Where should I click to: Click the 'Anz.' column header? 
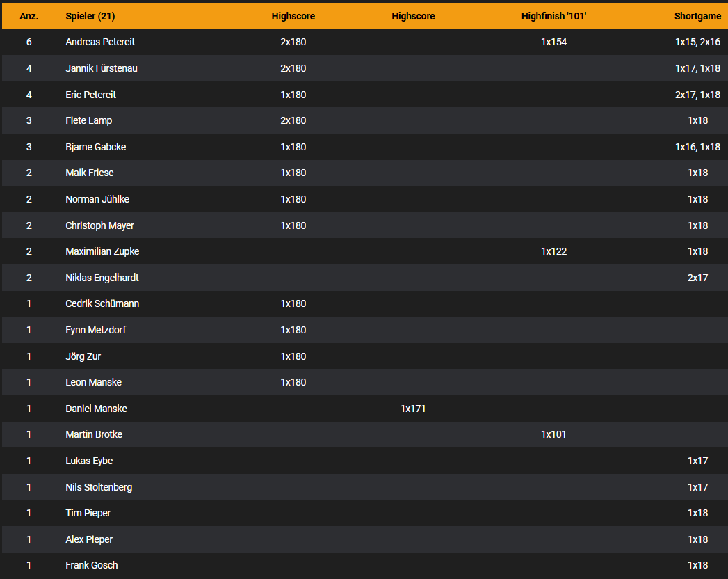pyautogui.click(x=29, y=16)
